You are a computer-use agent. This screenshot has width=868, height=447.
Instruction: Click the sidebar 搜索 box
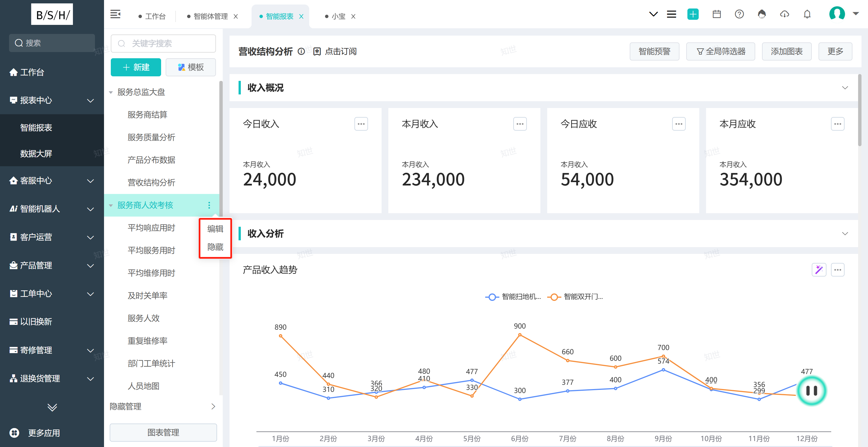point(52,43)
